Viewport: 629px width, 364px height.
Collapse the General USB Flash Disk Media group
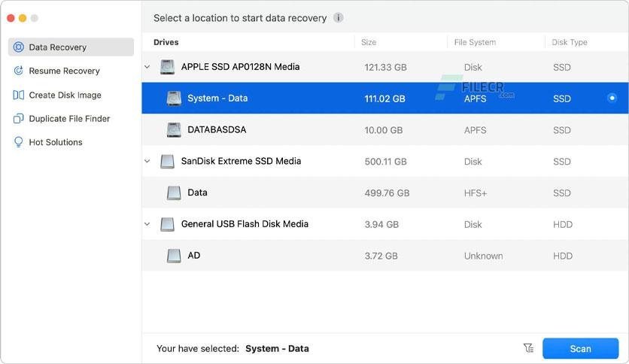point(147,224)
